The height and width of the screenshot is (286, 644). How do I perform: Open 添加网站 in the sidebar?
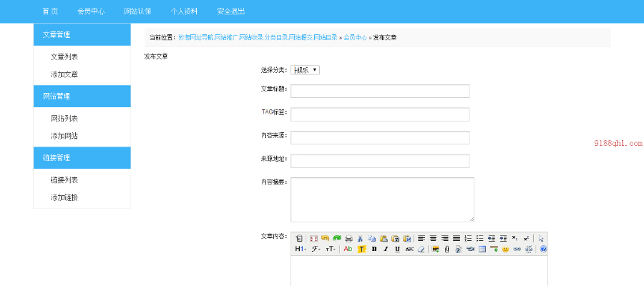(64, 137)
